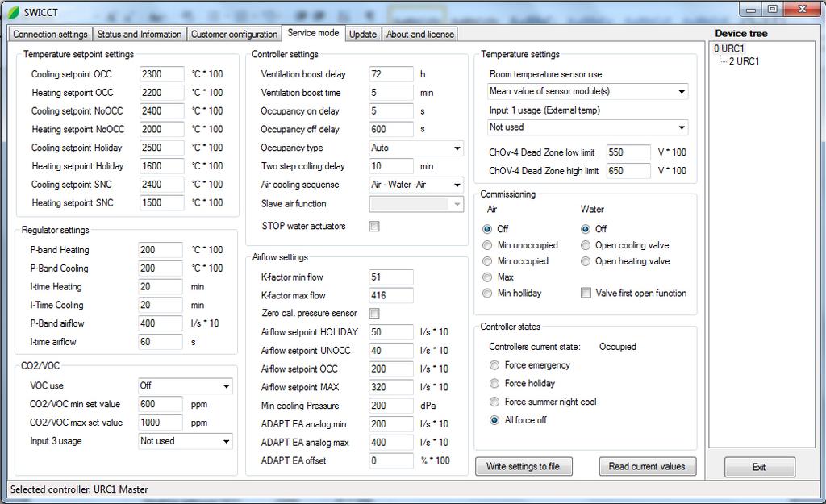826x504 pixels.
Task: Click Cooling setpoint OCC field
Action: (161, 74)
